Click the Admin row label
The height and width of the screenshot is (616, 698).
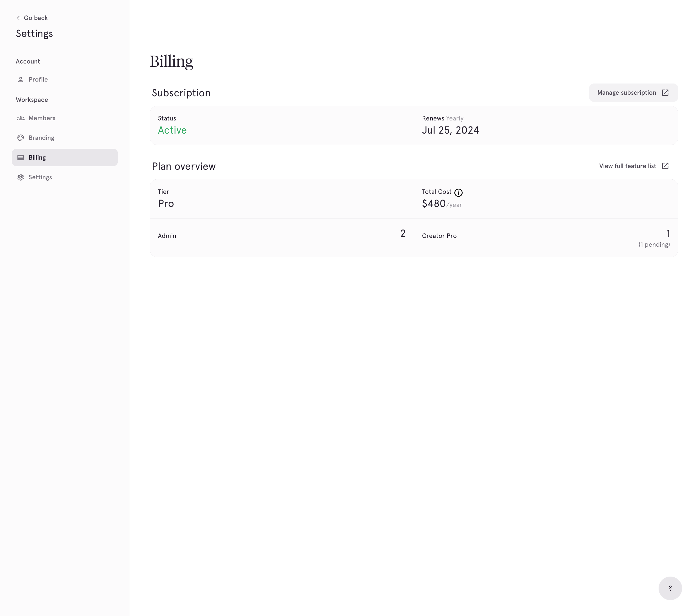coord(167,236)
